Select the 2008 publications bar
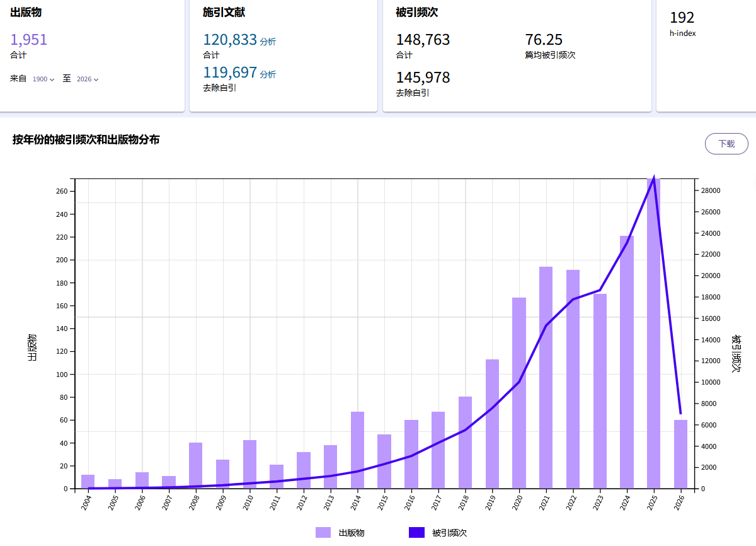756x546 pixels. [x=195, y=465]
